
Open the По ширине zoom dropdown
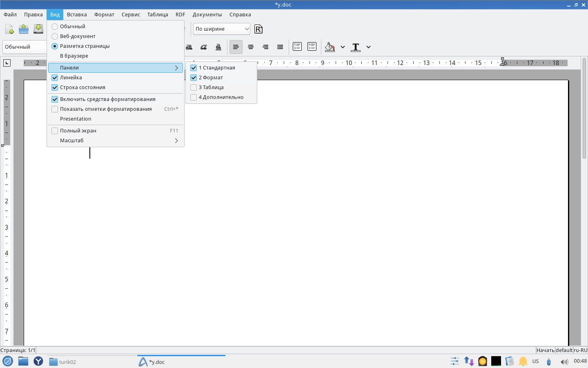(x=221, y=29)
